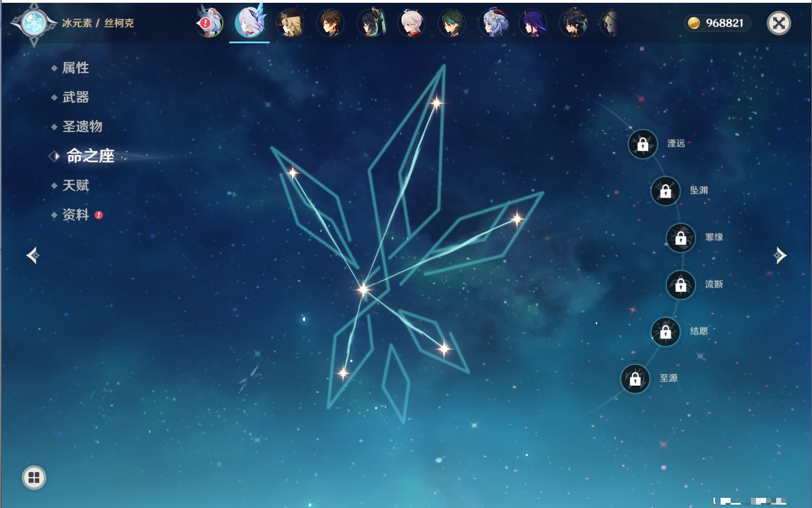
Task: Select the Raiden Shogun portrait
Action: pyautogui.click(x=533, y=23)
